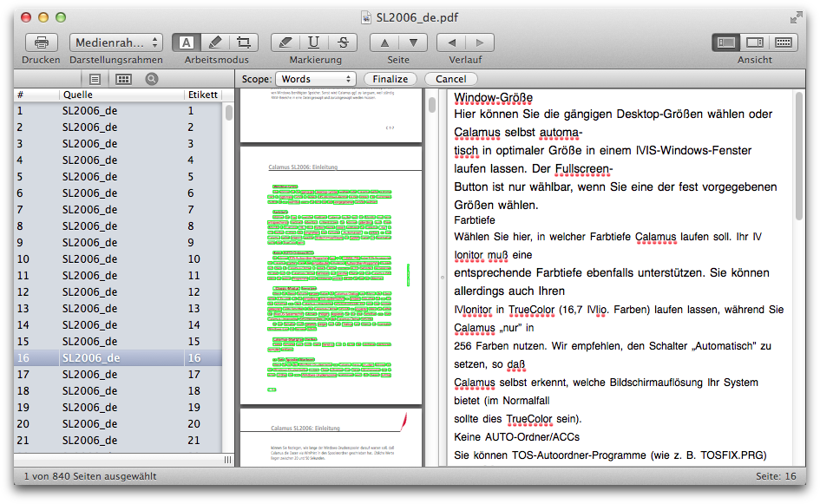820x504 pixels.
Task: Sort by the # column header
Action: point(36,95)
